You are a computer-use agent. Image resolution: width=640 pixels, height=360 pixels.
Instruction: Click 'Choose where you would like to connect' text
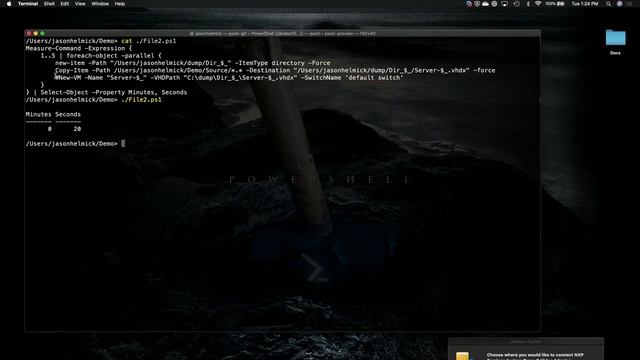pyautogui.click(x=535, y=355)
